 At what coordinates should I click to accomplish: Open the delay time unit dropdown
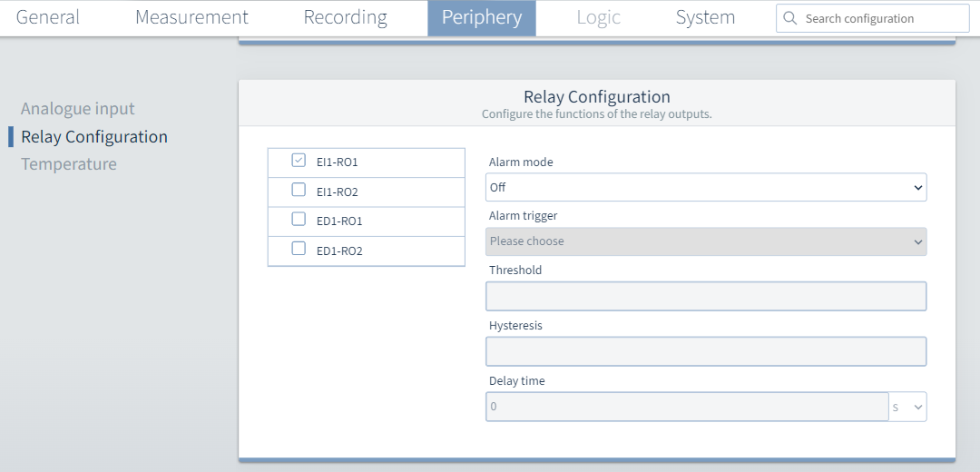click(x=908, y=408)
